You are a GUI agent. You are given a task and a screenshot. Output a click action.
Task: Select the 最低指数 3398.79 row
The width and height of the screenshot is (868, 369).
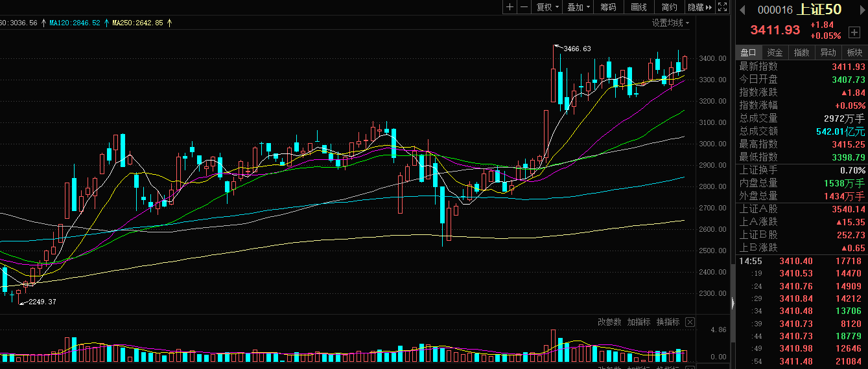802,157
